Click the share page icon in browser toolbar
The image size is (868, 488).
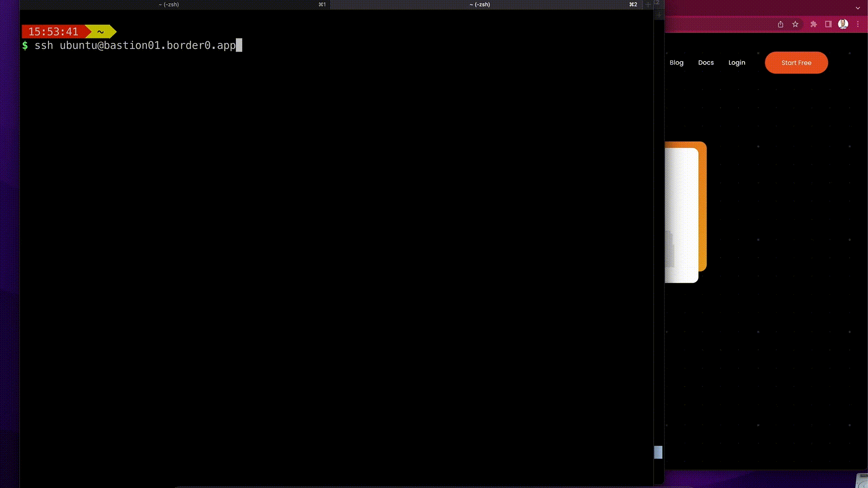click(x=780, y=24)
